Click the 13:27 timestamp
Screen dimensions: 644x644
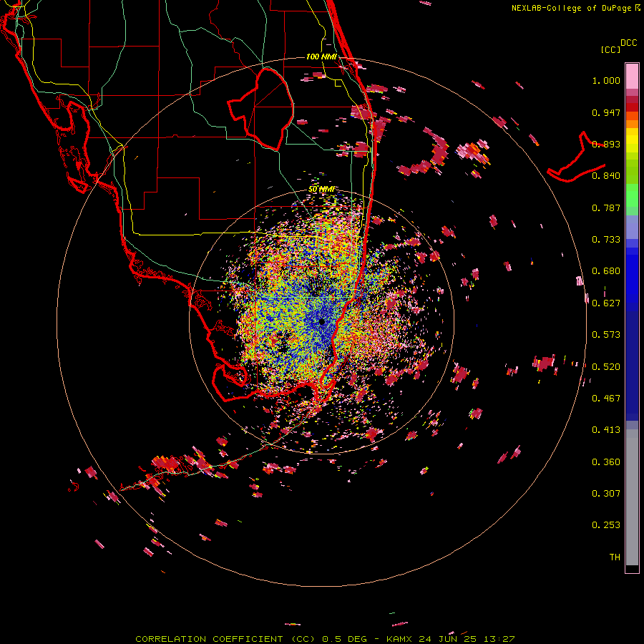click(499, 639)
